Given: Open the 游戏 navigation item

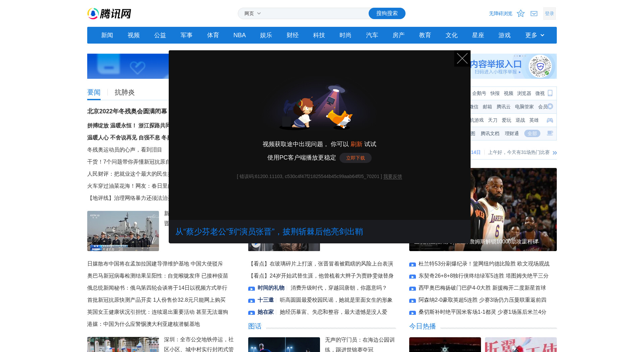Looking at the screenshot, I should (504, 35).
